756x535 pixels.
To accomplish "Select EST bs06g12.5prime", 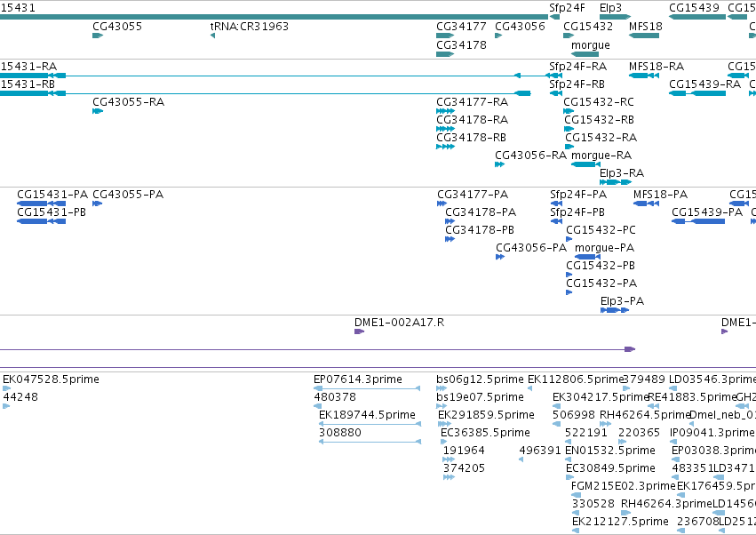I will pos(480,379).
